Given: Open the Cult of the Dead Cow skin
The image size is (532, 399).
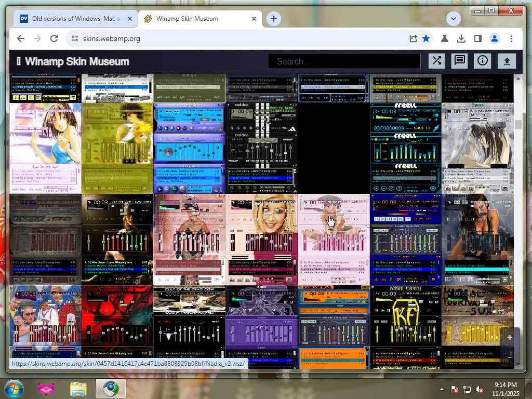Looking at the screenshot, I should click(x=189, y=327).
